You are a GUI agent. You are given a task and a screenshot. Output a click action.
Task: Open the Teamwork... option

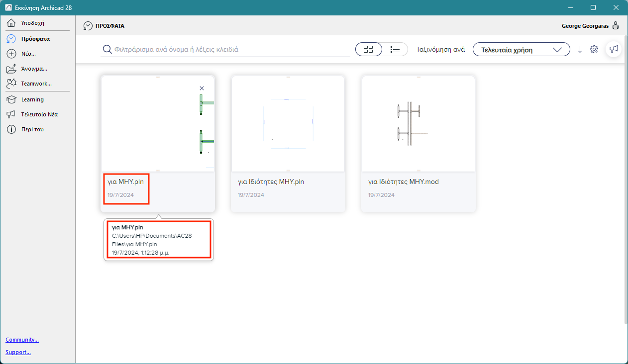[36, 84]
